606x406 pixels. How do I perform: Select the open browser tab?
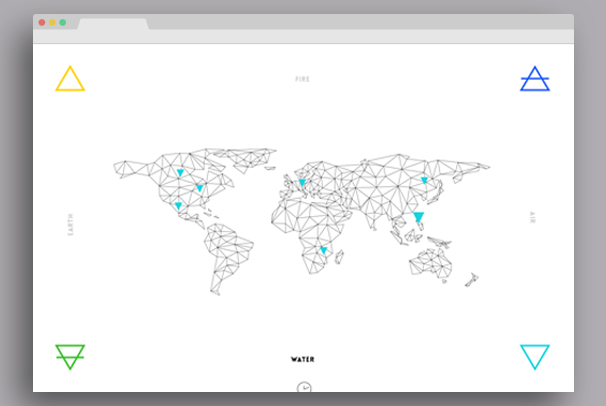click(x=113, y=23)
